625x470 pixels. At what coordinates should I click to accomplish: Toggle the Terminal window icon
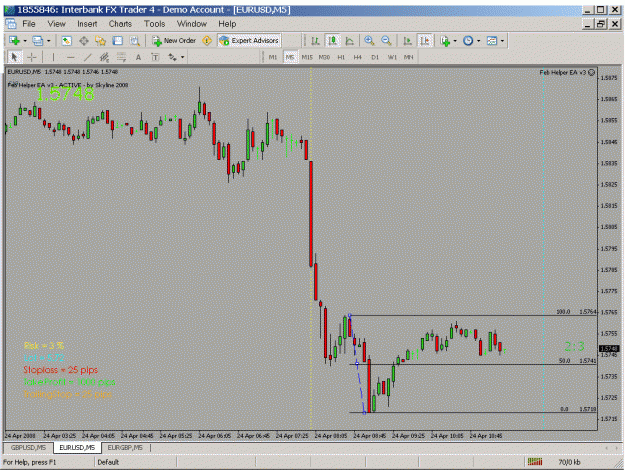[x=118, y=41]
